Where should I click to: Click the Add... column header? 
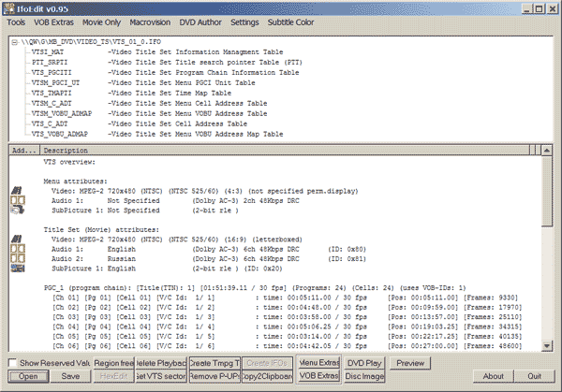[x=24, y=151]
